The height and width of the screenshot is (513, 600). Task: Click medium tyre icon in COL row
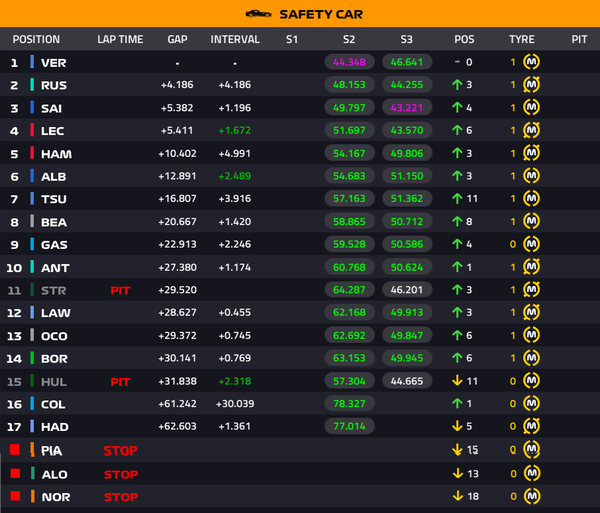(532, 403)
